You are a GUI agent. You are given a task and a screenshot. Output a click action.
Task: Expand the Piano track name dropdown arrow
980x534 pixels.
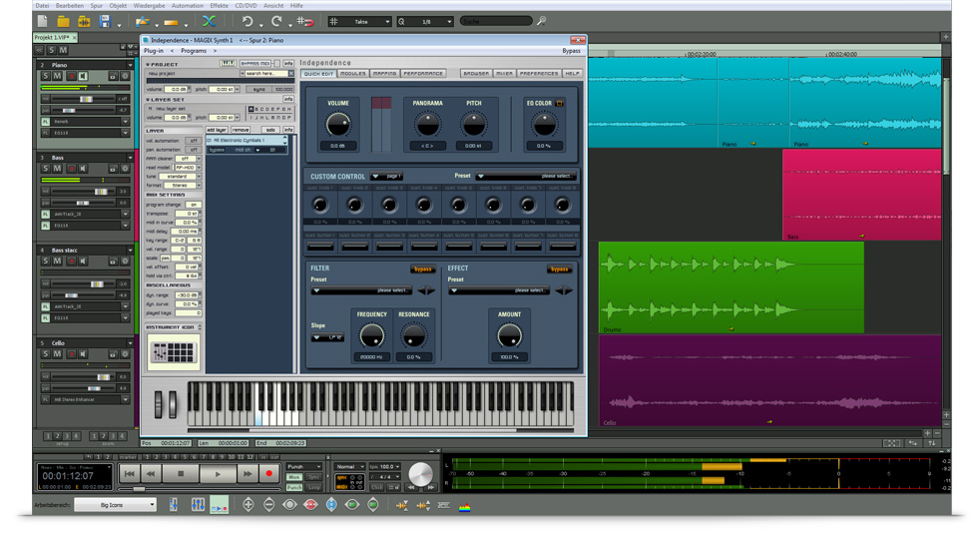pyautogui.click(x=130, y=65)
